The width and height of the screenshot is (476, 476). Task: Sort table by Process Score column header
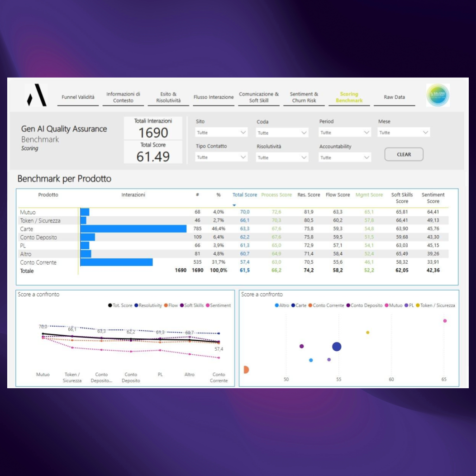tap(276, 195)
